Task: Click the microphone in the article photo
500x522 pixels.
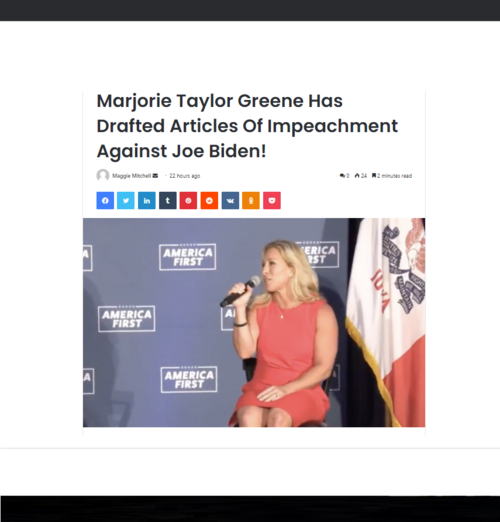Action: [240, 291]
